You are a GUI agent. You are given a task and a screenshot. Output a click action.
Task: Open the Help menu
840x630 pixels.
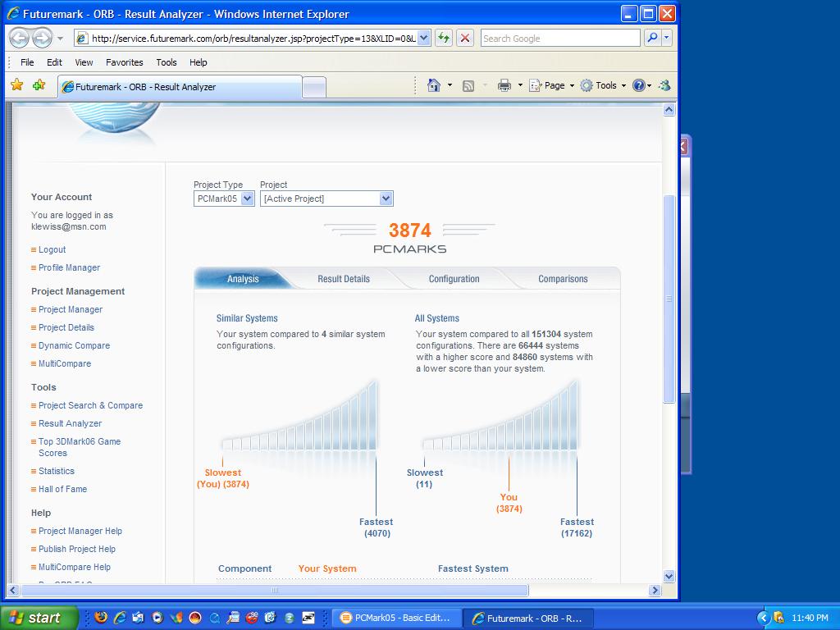(198, 62)
